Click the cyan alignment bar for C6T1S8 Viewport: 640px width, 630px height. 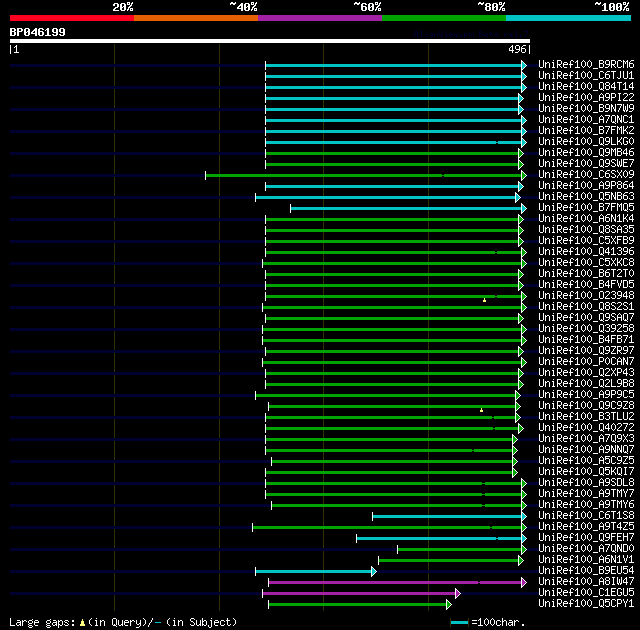[447, 516]
